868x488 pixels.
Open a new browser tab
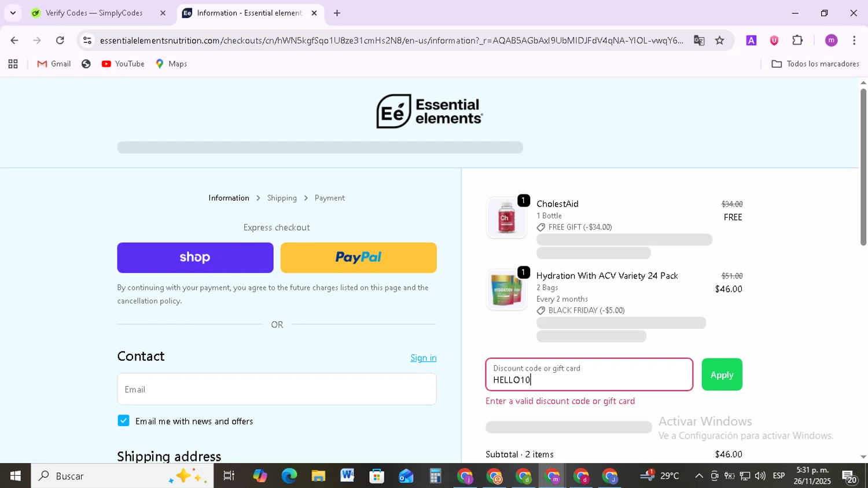[x=337, y=13]
